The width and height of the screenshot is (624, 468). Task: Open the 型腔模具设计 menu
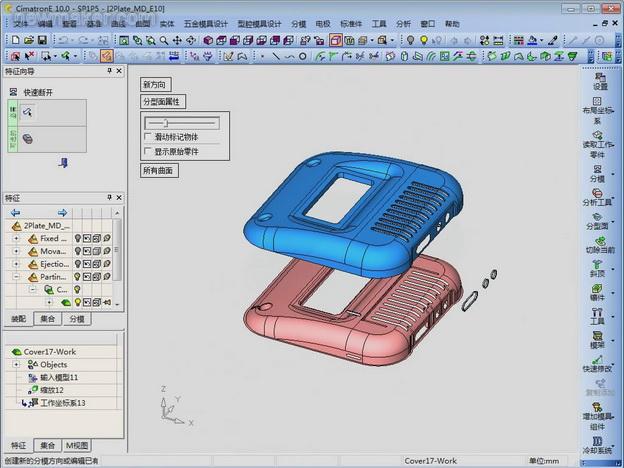(259, 24)
